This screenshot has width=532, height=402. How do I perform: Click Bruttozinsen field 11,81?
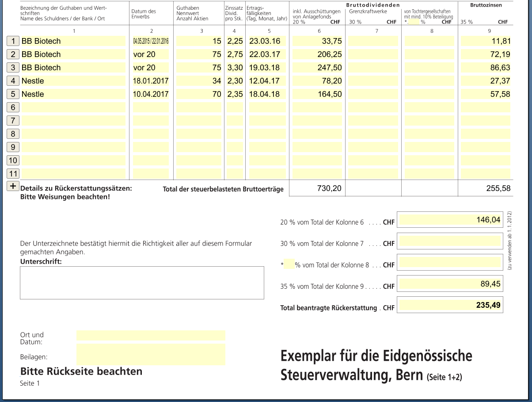click(x=486, y=41)
